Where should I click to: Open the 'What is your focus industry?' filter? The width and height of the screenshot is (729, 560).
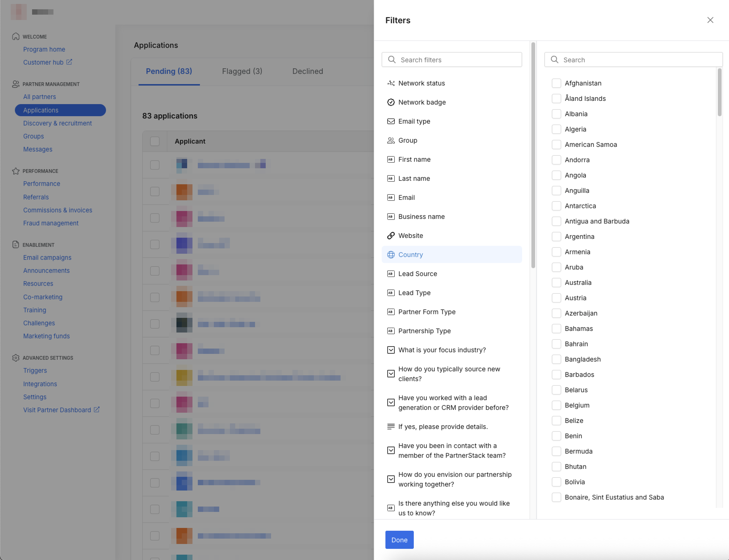[x=451, y=350]
